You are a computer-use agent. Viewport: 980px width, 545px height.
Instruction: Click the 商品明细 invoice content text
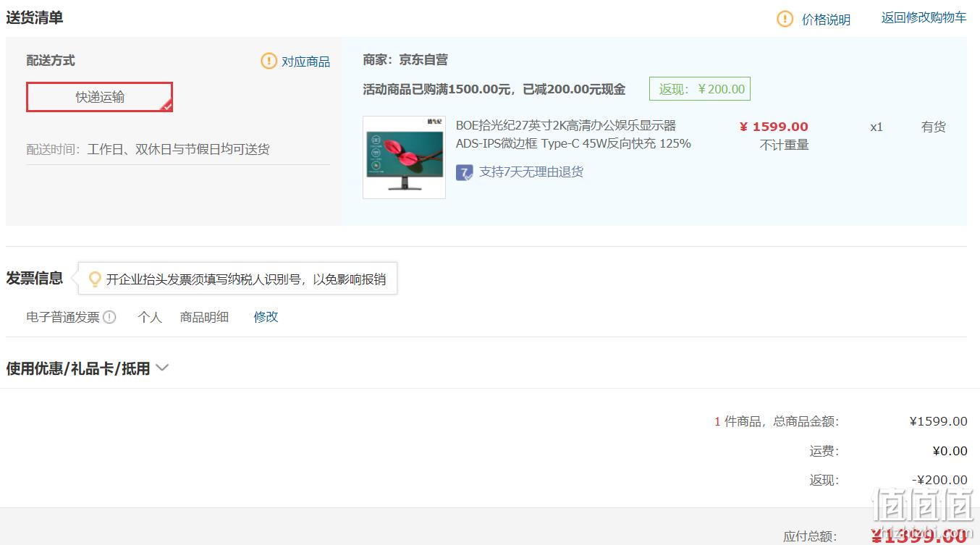point(204,317)
